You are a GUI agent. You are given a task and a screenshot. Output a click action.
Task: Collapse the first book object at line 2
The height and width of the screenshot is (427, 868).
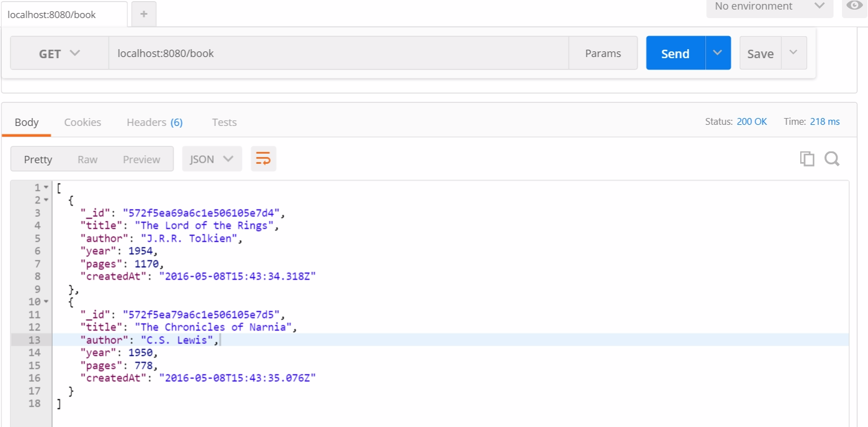coord(46,201)
